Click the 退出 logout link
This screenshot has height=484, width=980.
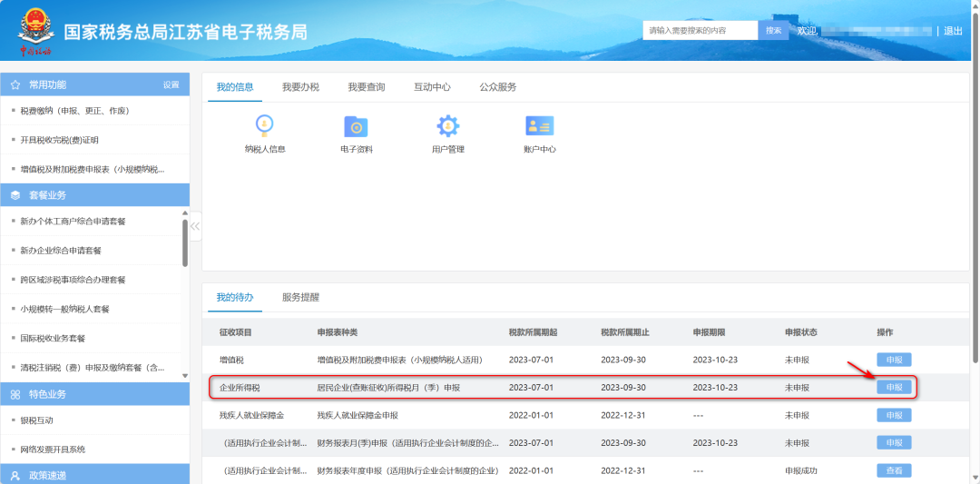tap(953, 31)
